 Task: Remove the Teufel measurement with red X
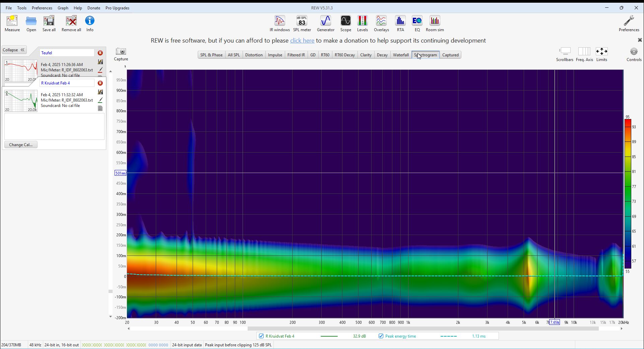click(x=100, y=53)
